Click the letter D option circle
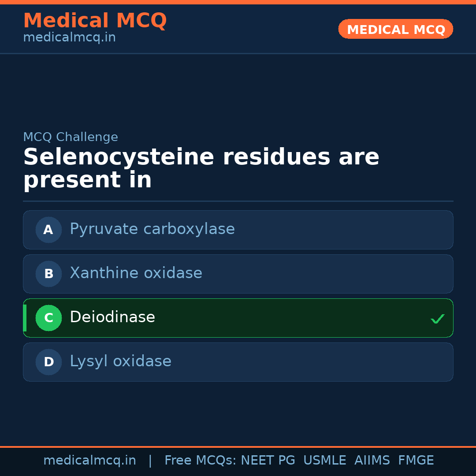476x476 pixels. tap(48, 362)
